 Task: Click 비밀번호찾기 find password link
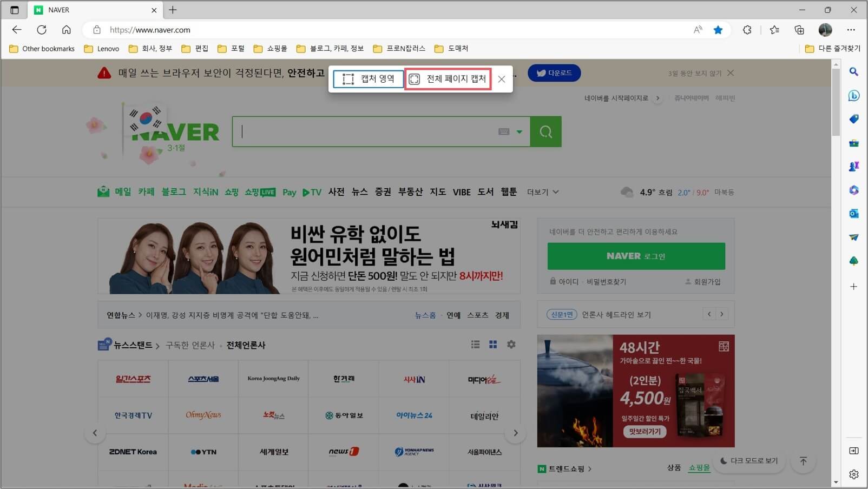(606, 282)
